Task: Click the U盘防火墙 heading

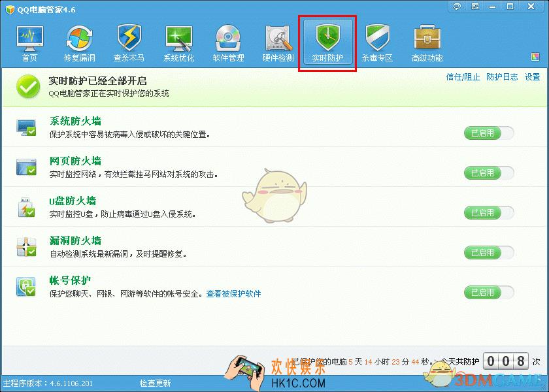Action: pyautogui.click(x=73, y=201)
